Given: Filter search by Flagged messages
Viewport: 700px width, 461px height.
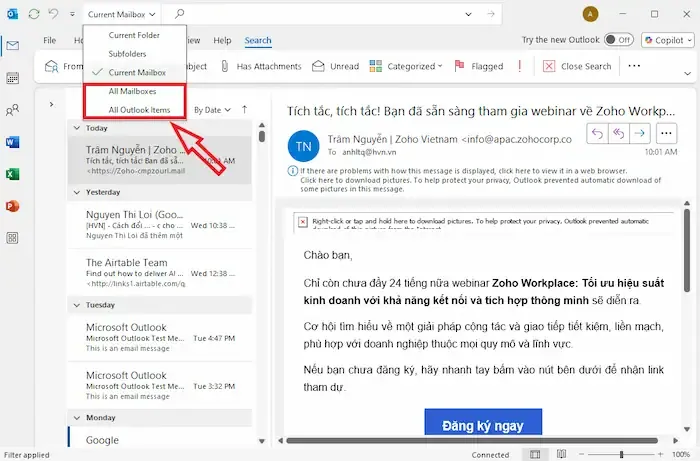Looking at the screenshot, I should (x=479, y=66).
